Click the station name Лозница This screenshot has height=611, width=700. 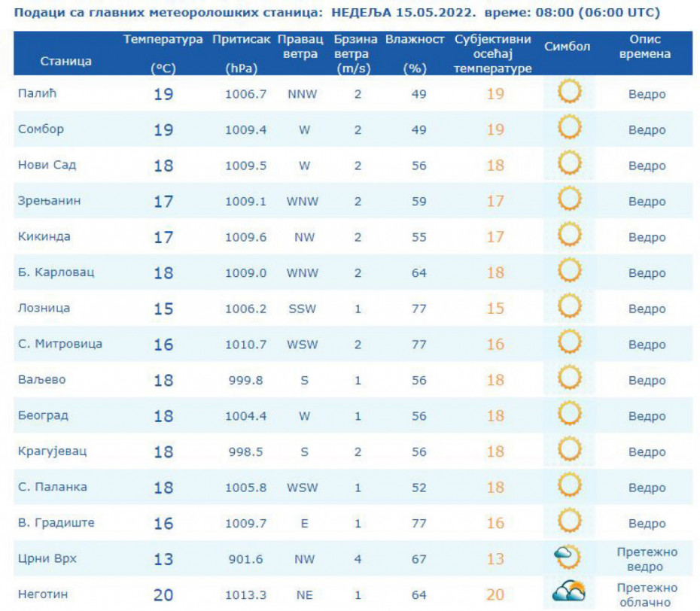coord(44,308)
